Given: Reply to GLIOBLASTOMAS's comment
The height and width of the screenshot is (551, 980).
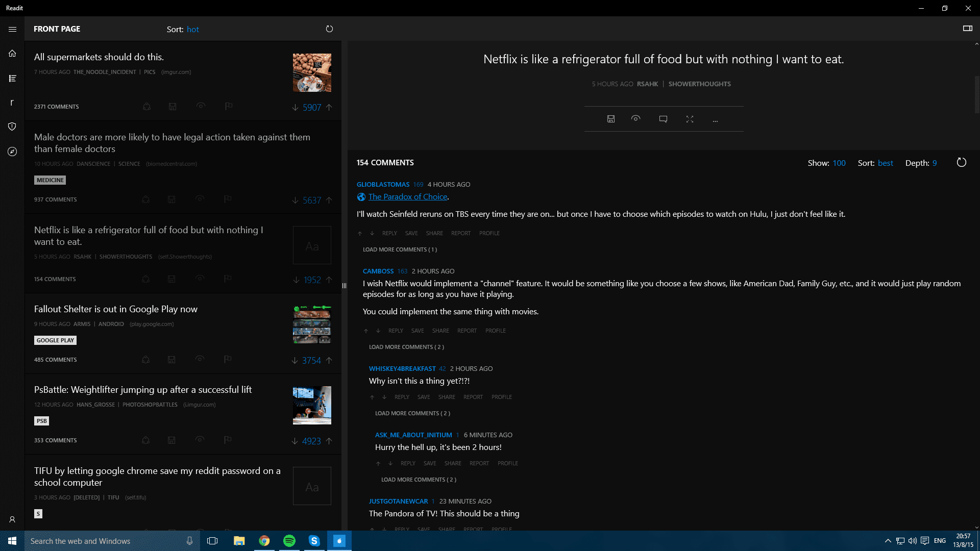Looking at the screenshot, I should [389, 233].
